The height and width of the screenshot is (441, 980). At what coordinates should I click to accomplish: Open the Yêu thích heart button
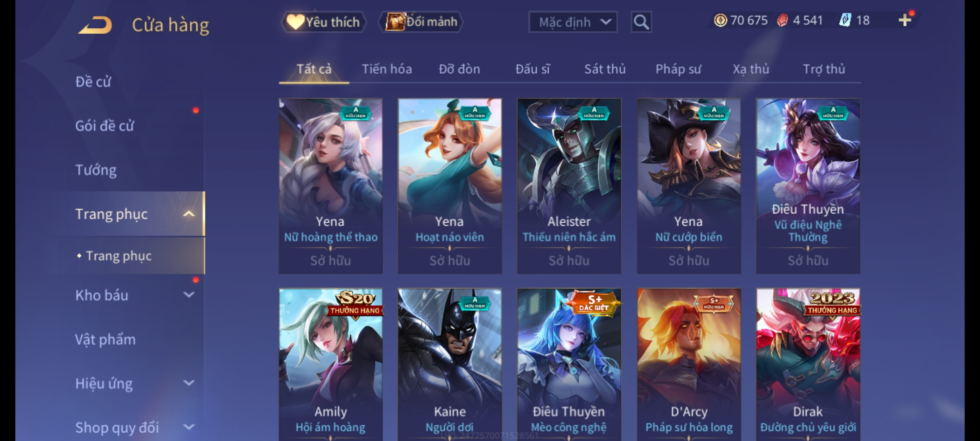pyautogui.click(x=323, y=22)
